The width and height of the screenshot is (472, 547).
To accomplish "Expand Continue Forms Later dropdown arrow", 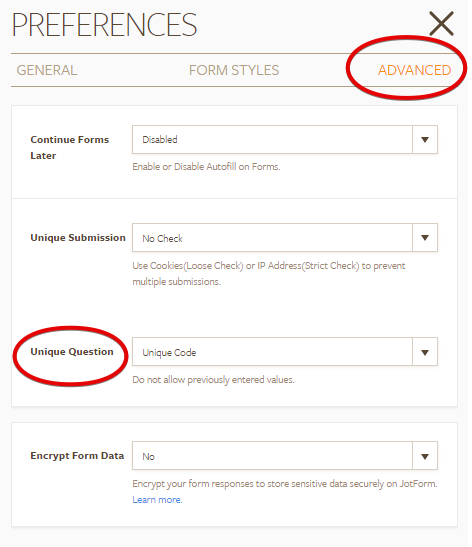I will click(425, 140).
